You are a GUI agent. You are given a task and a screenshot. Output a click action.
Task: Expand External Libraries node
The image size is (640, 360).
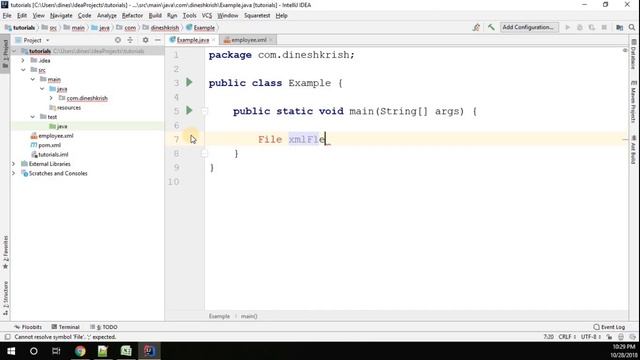pyautogui.click(x=13, y=164)
